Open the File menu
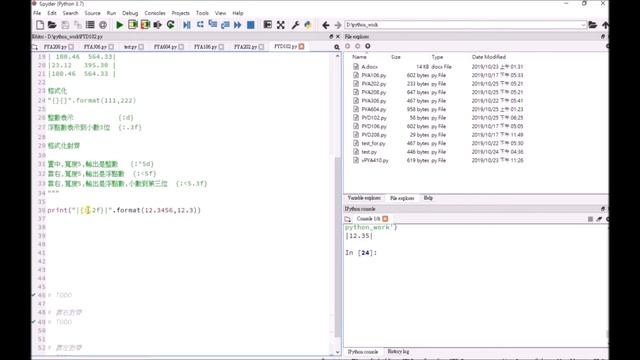Screen dimensions: 640x360 point(37,13)
